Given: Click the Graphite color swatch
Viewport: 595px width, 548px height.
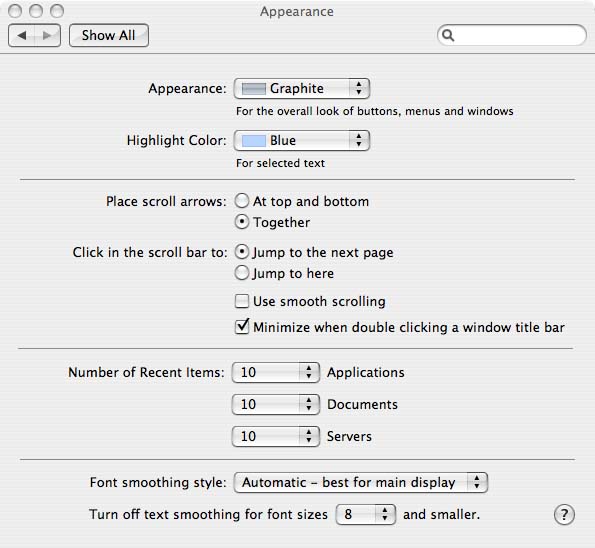Looking at the screenshot, I should pos(253,89).
